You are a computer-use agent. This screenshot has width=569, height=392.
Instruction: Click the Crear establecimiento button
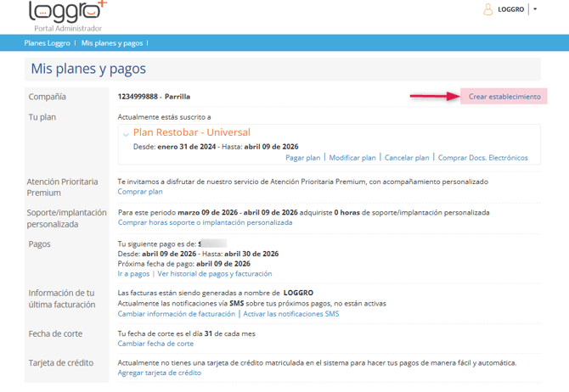(504, 97)
